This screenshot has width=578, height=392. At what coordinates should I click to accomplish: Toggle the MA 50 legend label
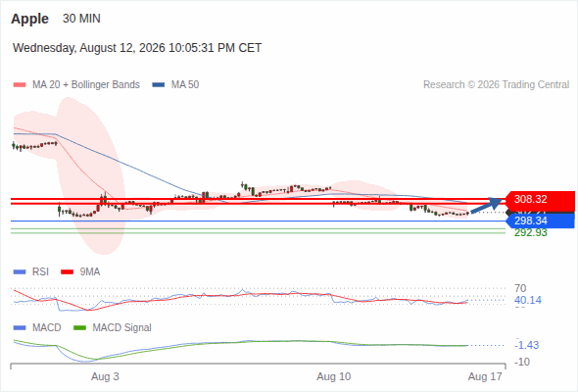[185, 85]
